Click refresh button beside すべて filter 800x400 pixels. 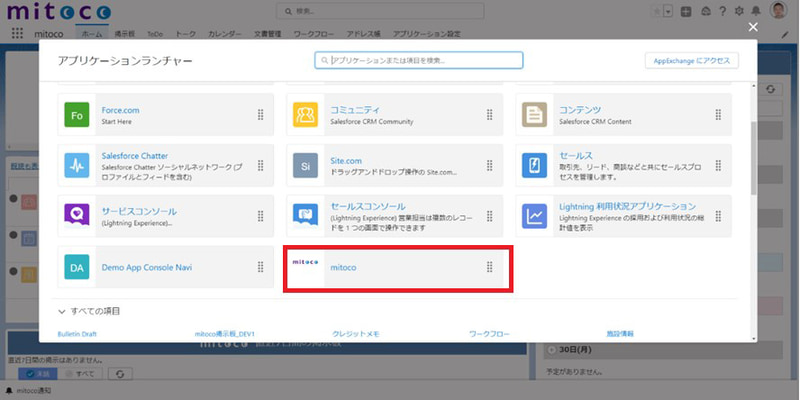(120, 374)
